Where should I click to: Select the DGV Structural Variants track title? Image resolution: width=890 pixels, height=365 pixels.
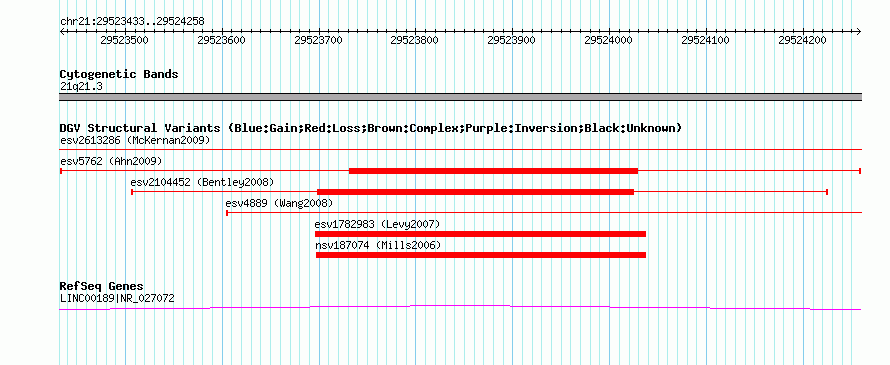pyautogui.click(x=371, y=128)
